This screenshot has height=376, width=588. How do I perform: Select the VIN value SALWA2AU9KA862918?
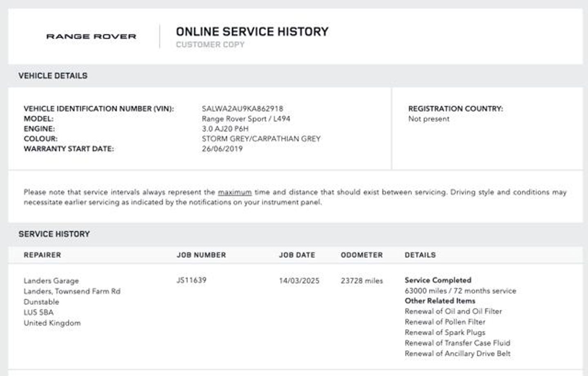coord(242,109)
